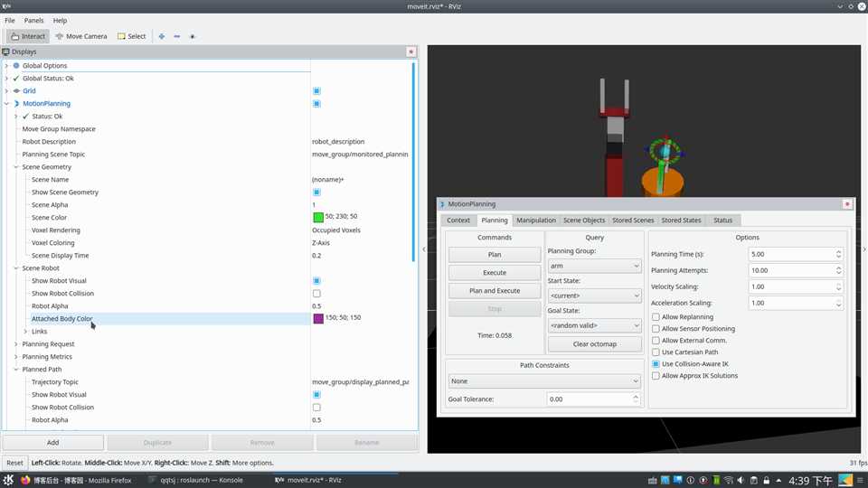Toggle Planned Path Show Robot Visual checkbox
Viewport: 868px width, 488px height.
pyautogui.click(x=316, y=395)
